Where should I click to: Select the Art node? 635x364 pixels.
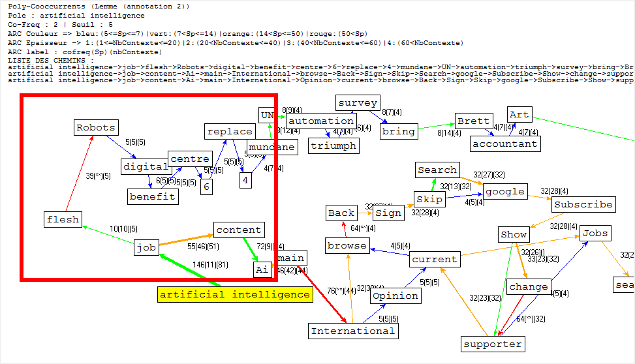click(x=519, y=114)
